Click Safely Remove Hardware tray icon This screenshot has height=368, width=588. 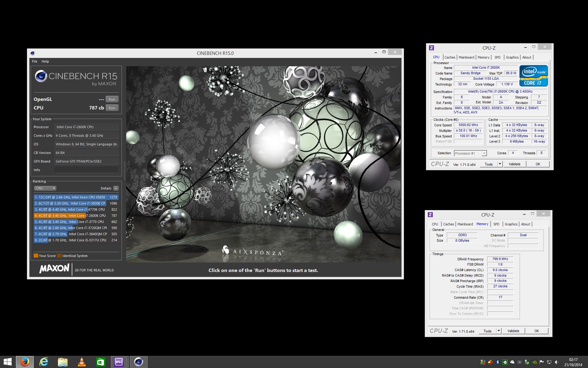point(527,362)
